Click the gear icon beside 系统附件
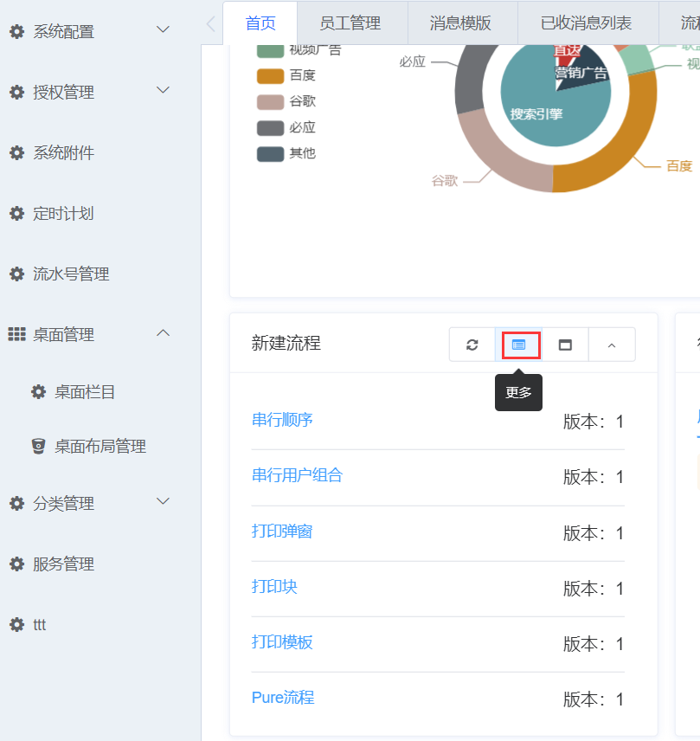The height and width of the screenshot is (741, 700). coord(16,153)
